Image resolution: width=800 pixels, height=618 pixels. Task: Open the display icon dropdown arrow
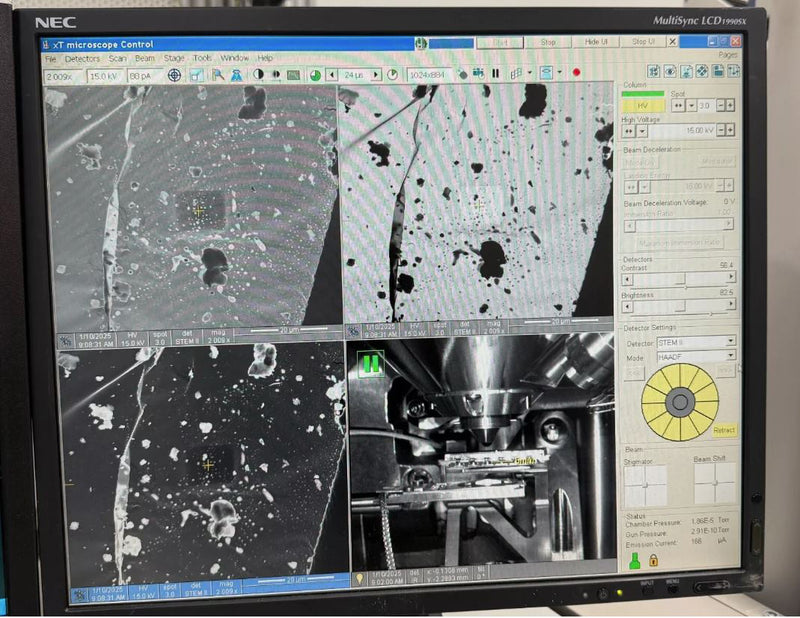[x=560, y=72]
